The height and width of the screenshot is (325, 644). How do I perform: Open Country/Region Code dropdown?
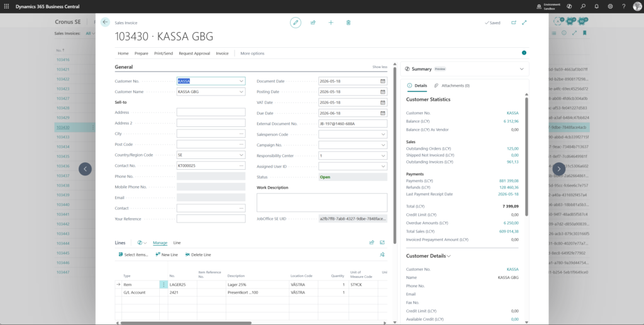[241, 155]
